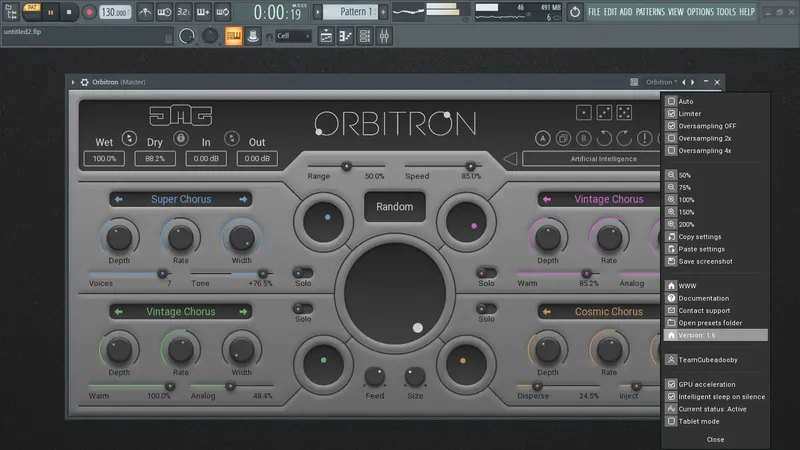Click the circular undo-history icon near FILE
The image size is (800, 450).
click(x=575, y=12)
